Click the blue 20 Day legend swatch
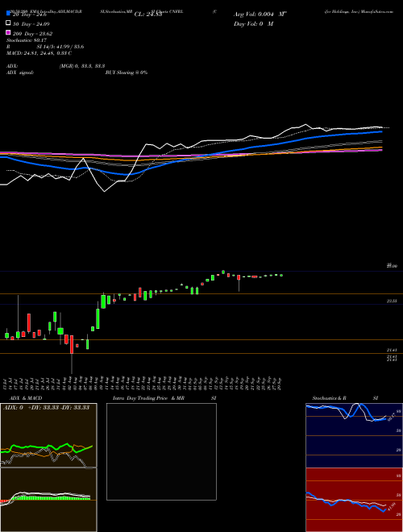Screen dimensions: 403x532 9,13
